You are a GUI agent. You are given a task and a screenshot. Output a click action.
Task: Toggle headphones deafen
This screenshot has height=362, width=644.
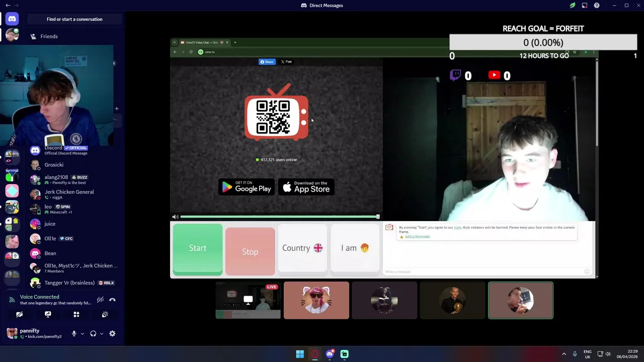(x=93, y=333)
